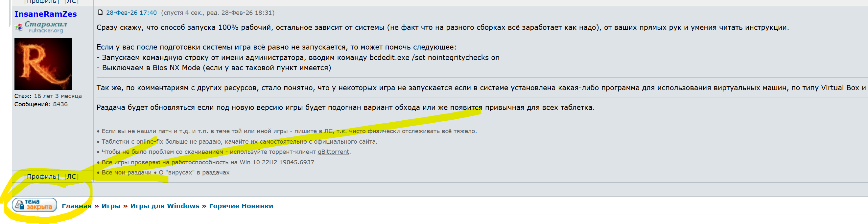Click the Старожил rutracker.org rank badge
Viewport: 868px width, 224px height.
[x=41, y=27]
